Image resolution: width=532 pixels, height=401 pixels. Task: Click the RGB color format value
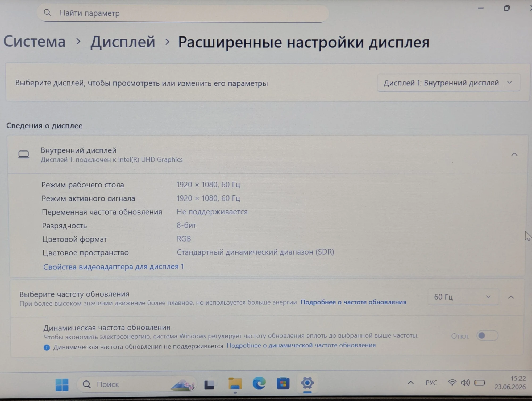184,239
